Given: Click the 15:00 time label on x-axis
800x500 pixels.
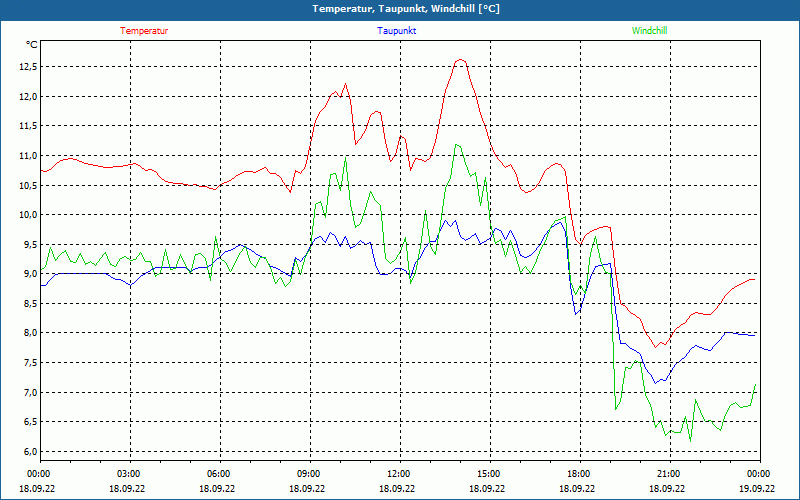Looking at the screenshot, I should click(x=490, y=474).
